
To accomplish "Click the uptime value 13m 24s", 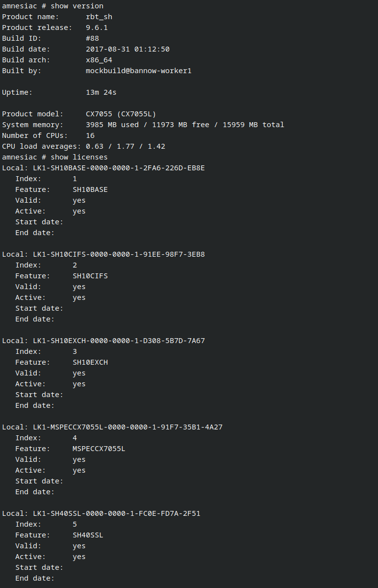I will point(101,92).
